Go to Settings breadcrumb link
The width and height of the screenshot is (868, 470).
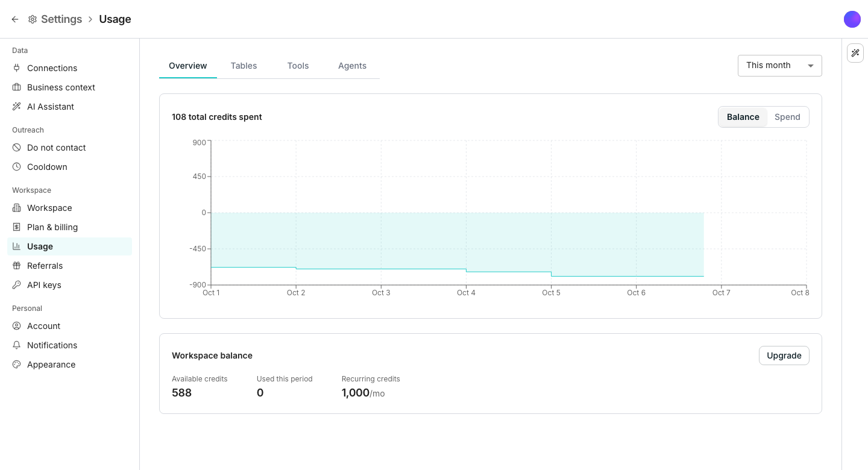tap(61, 19)
